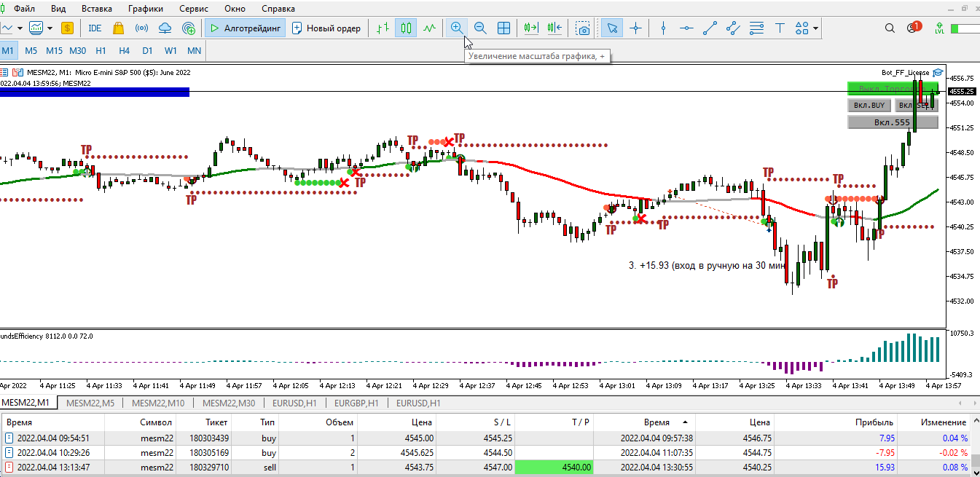
Task: Open the VPS cloud hosting icon
Action: (x=165, y=28)
